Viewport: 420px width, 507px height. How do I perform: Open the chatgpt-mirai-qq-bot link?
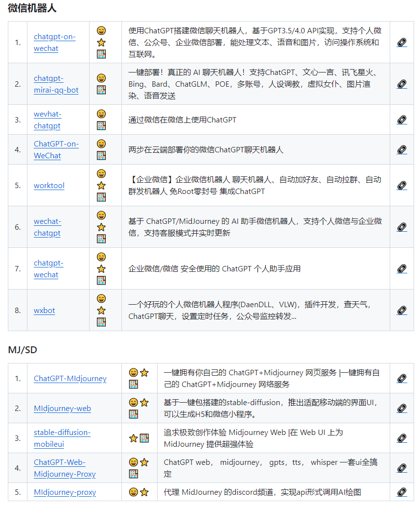[x=56, y=84]
